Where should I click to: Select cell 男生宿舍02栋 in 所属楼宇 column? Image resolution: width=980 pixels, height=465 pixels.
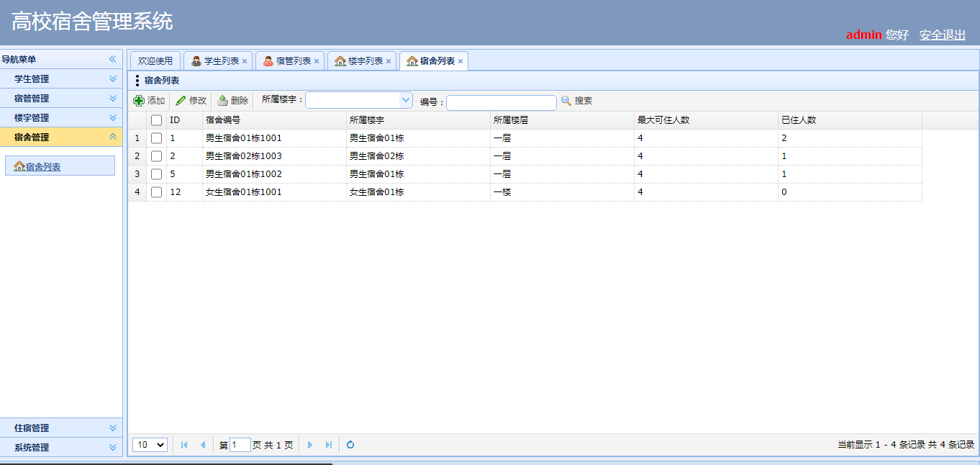pos(418,156)
